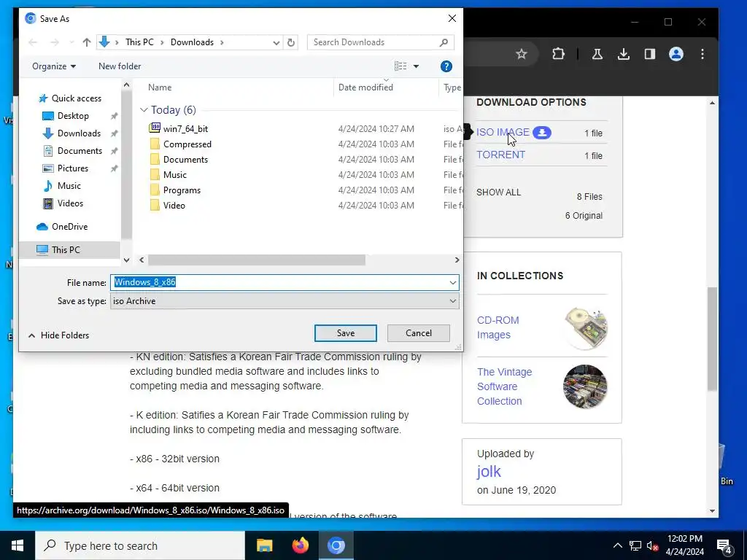Select the Compressed folder
Viewport: 747px width, 560px height.
tap(187, 144)
